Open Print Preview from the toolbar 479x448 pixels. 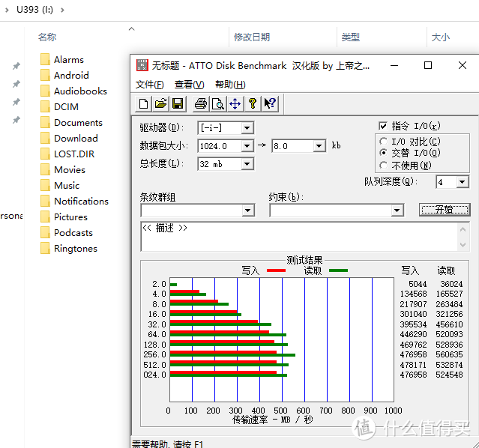[x=217, y=104]
